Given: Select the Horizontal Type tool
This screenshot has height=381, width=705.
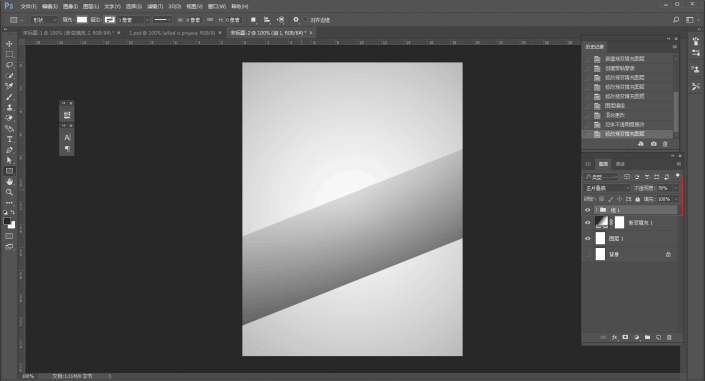Looking at the screenshot, I should pyautogui.click(x=9, y=139).
